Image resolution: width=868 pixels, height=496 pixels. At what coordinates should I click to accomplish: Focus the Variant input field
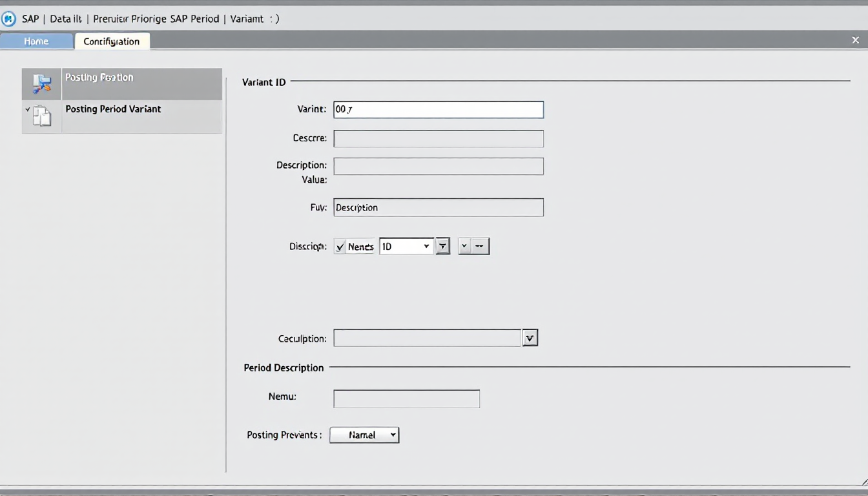pyautogui.click(x=439, y=110)
